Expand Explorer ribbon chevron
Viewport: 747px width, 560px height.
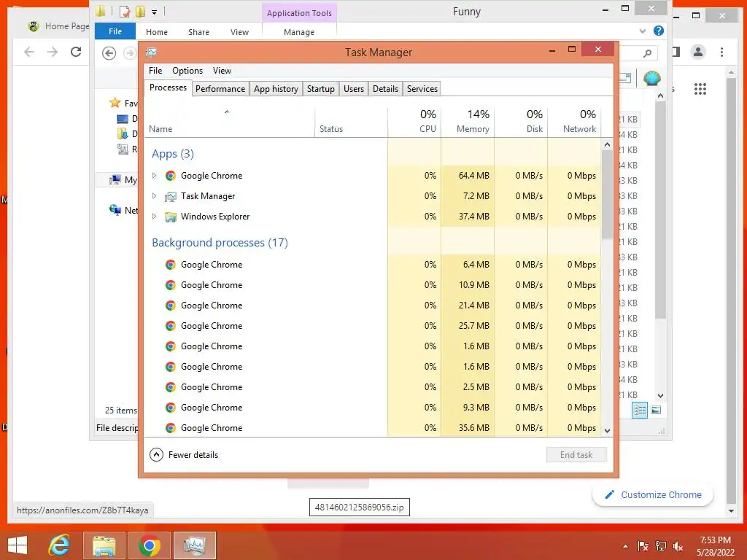tap(643, 31)
